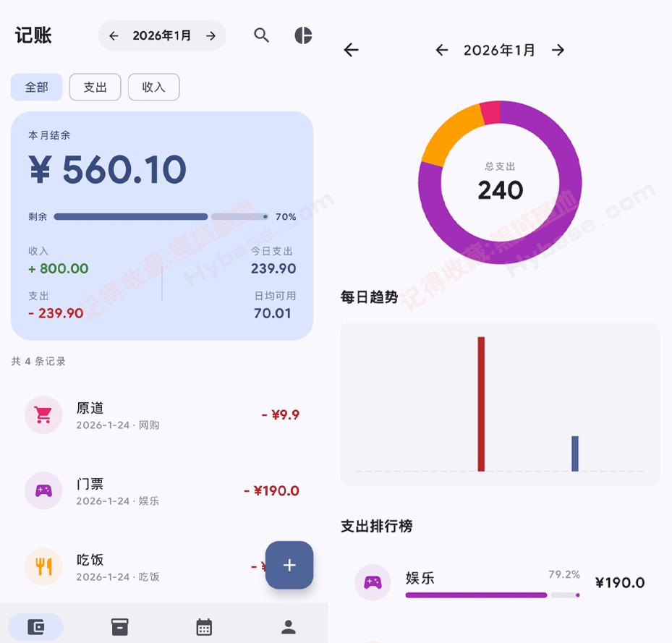Open the calendar view in bottom navigation

pos(203,628)
